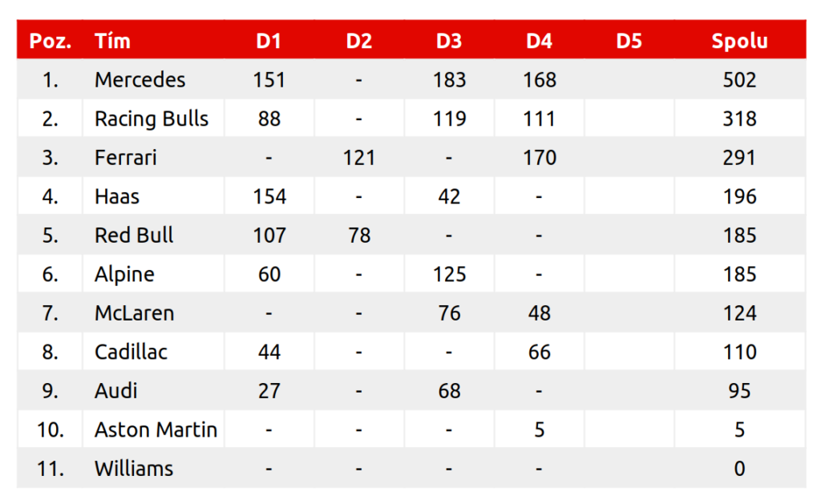This screenshot has height=504, width=821.
Task: Select Audi total score 95
Action: coord(739,391)
